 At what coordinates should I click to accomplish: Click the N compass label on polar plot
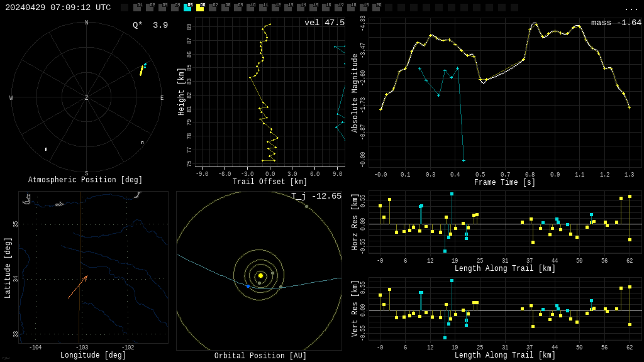87,23
